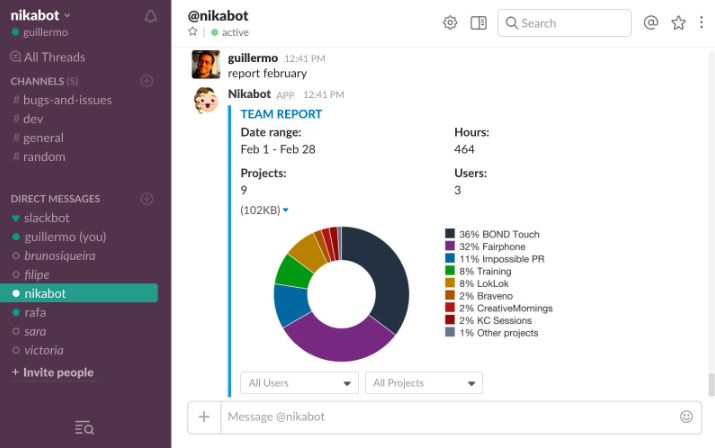Screen dimensions: 715x448
Task: Click the 'report february' message text
Action: click(267, 73)
